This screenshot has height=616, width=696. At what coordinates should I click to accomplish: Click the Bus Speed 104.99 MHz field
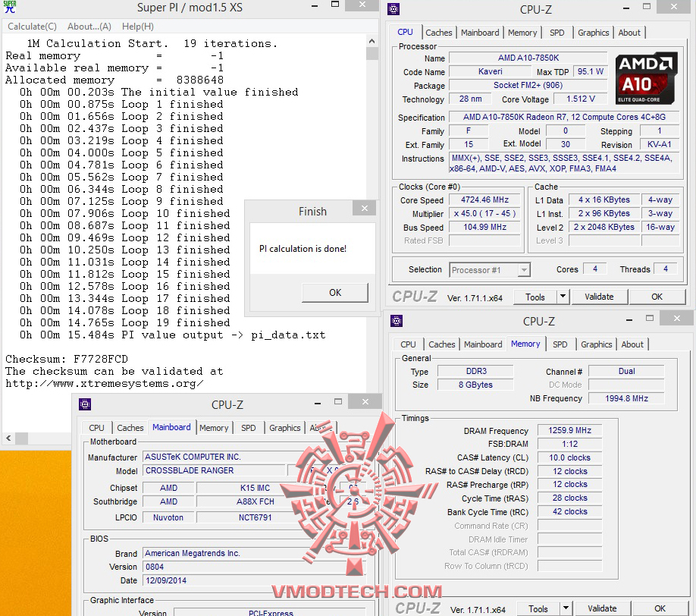[484, 227]
